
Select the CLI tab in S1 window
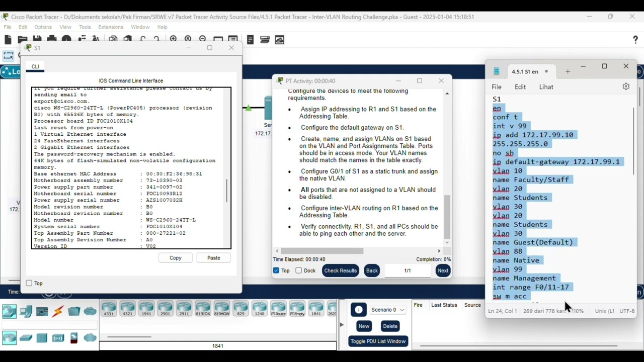click(x=35, y=66)
